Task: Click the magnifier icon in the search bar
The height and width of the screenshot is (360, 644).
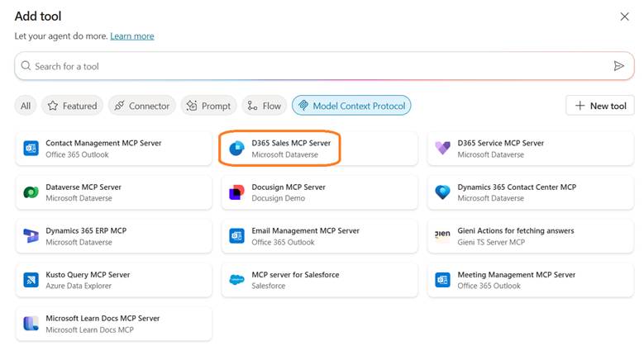Action: click(x=26, y=65)
